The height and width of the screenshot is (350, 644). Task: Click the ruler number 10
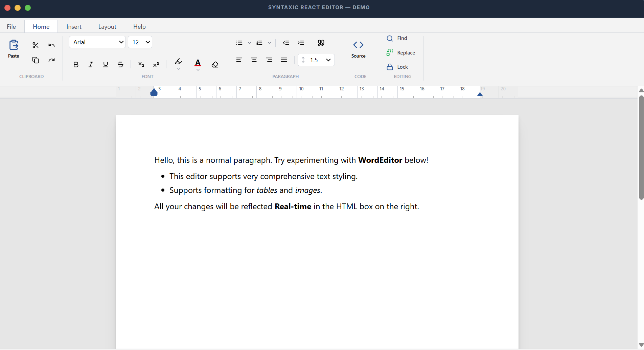point(301,89)
